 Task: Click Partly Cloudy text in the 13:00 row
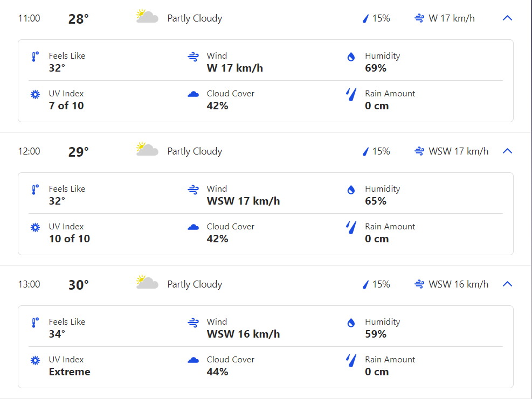tap(195, 284)
